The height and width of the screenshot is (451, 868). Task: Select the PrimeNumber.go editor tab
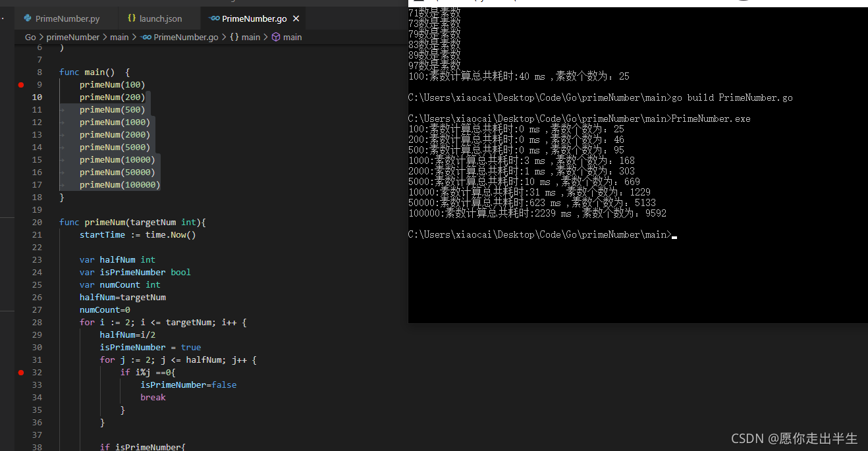coord(254,18)
